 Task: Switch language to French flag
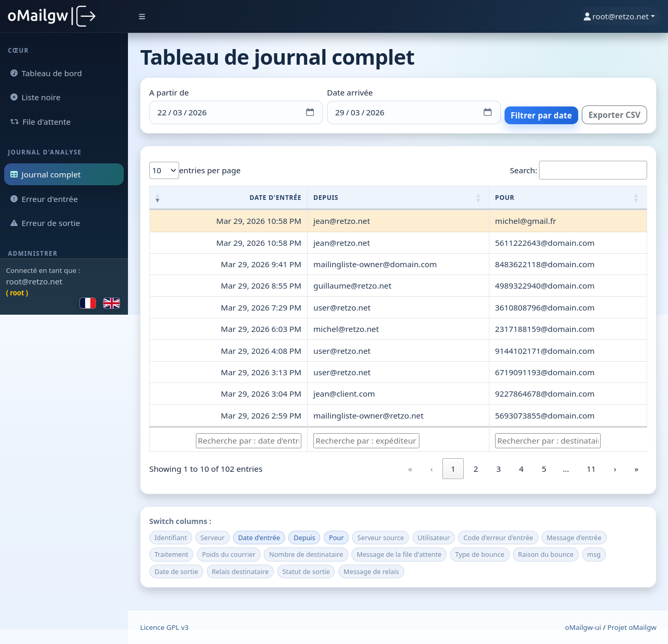[87, 303]
